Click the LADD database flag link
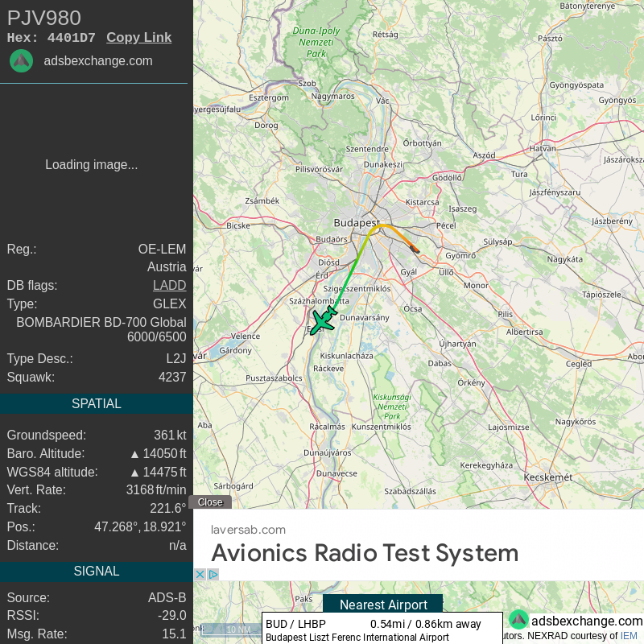644x644 pixels. 170,285
